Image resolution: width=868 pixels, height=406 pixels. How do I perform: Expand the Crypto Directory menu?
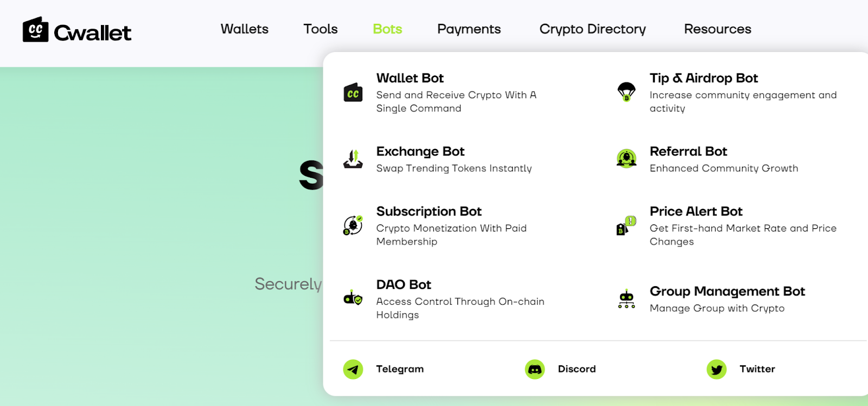tap(592, 29)
